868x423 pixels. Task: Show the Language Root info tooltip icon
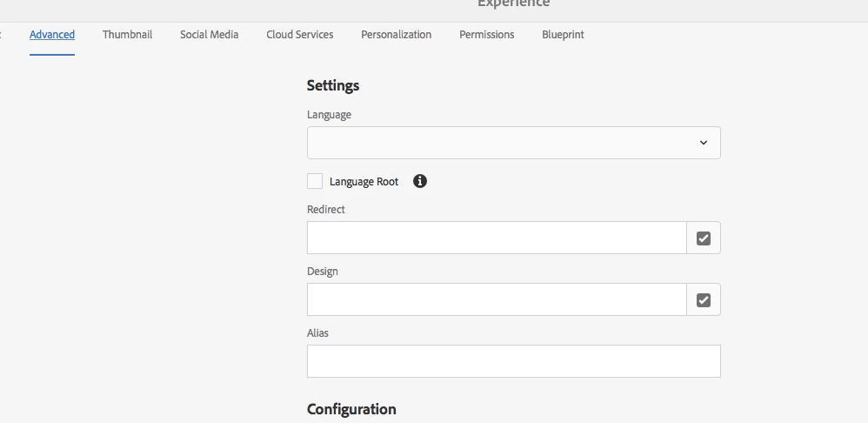420,181
